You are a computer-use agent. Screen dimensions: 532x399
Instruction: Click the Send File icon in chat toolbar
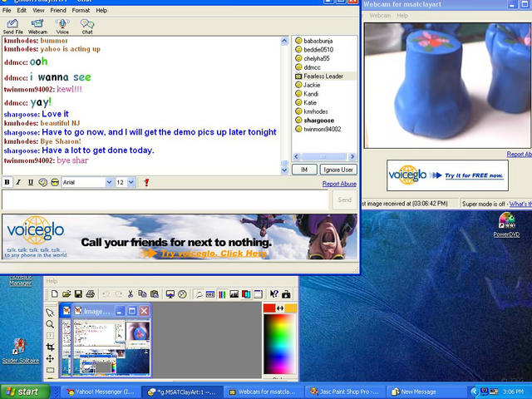pos(13,27)
